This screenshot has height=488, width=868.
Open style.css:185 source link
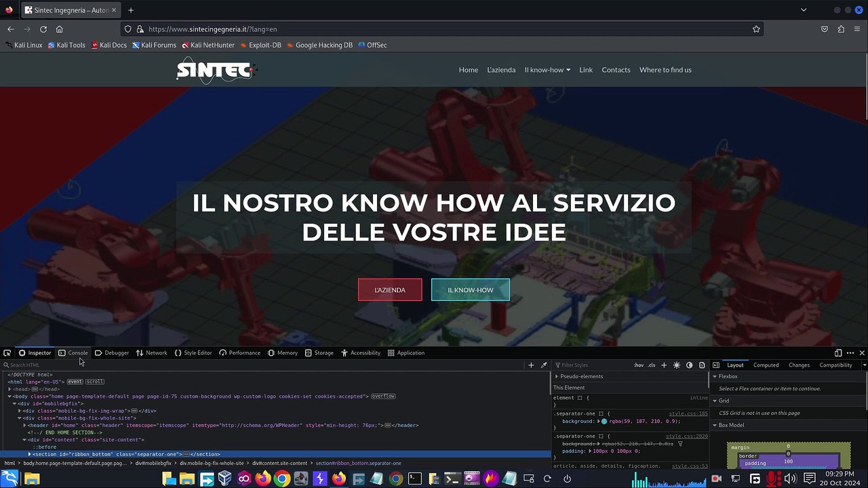pos(688,413)
